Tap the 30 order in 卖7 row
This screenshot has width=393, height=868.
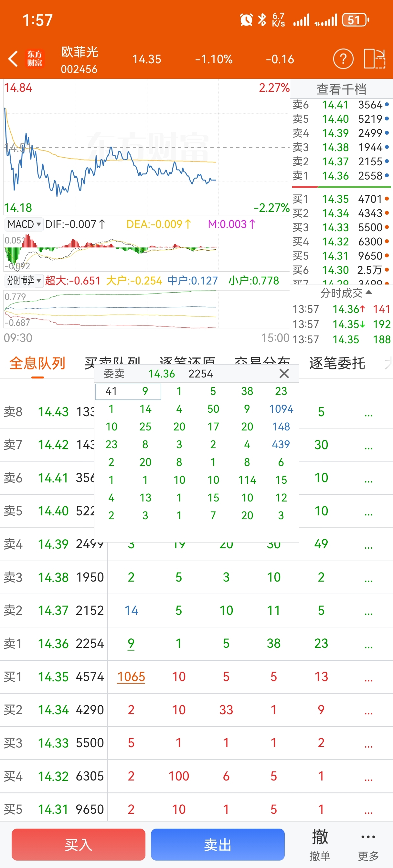tap(321, 445)
